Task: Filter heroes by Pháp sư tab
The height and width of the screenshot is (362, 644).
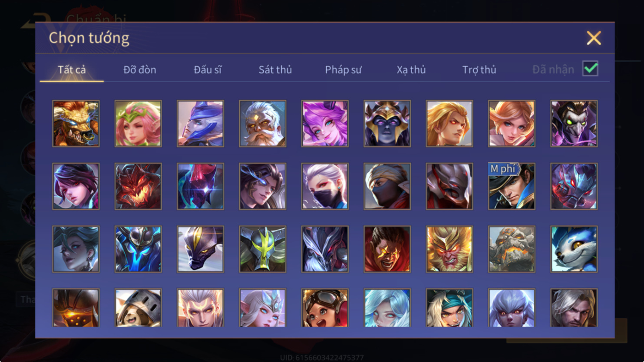Action: (343, 69)
